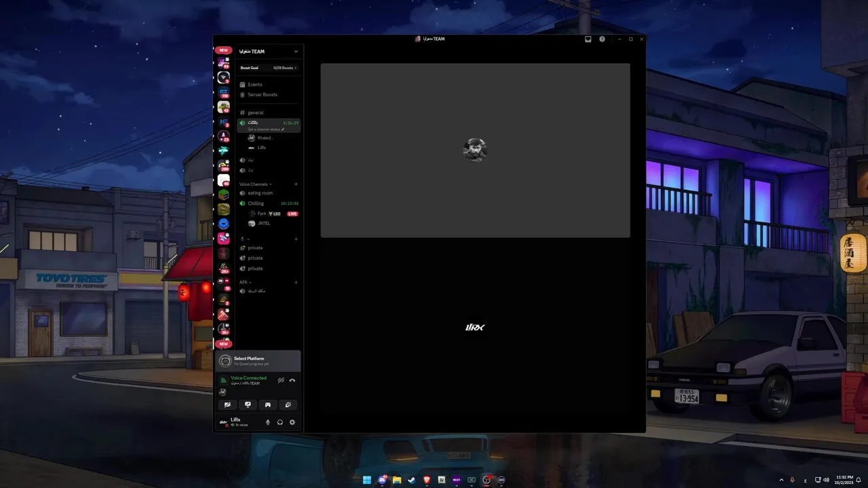
Task: Open the Select Platform quest panel
Action: (258, 361)
